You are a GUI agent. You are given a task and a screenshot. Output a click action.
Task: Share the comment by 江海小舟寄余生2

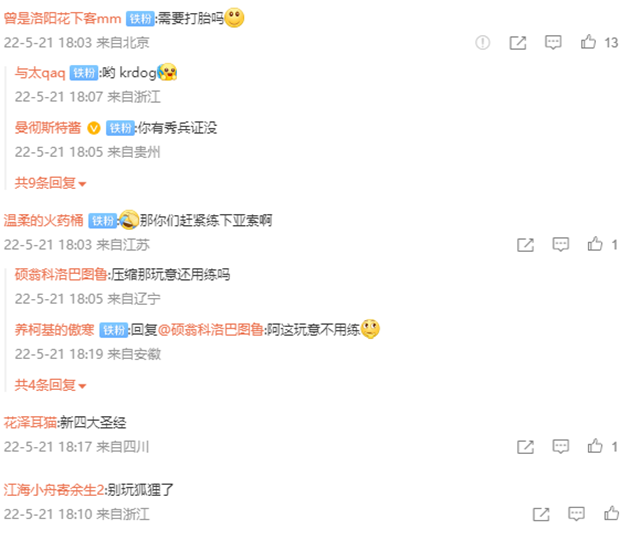(x=541, y=514)
